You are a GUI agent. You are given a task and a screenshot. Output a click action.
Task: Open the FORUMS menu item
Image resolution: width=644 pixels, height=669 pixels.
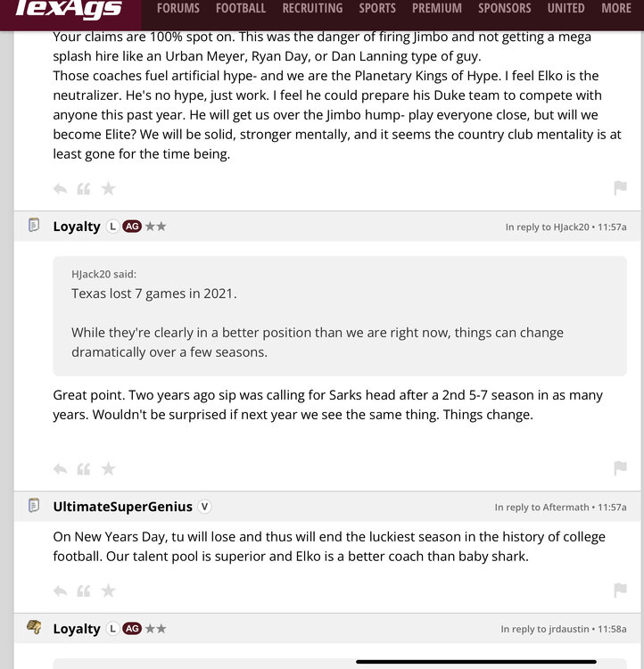pyautogui.click(x=178, y=8)
